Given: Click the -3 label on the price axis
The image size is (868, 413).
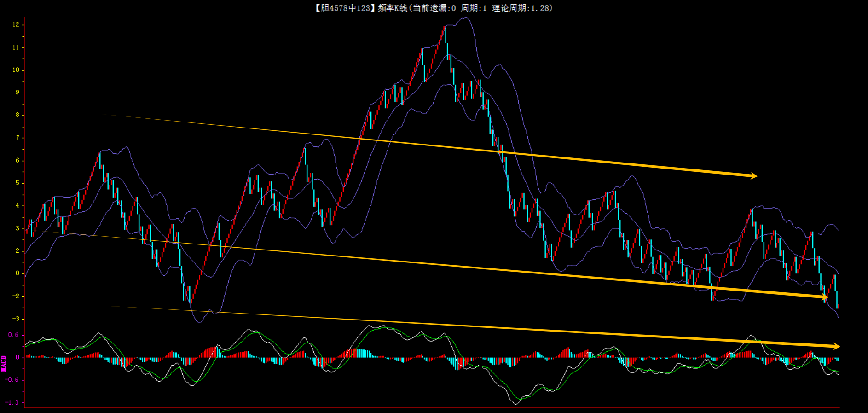Looking at the screenshot, I should pyautogui.click(x=16, y=319).
